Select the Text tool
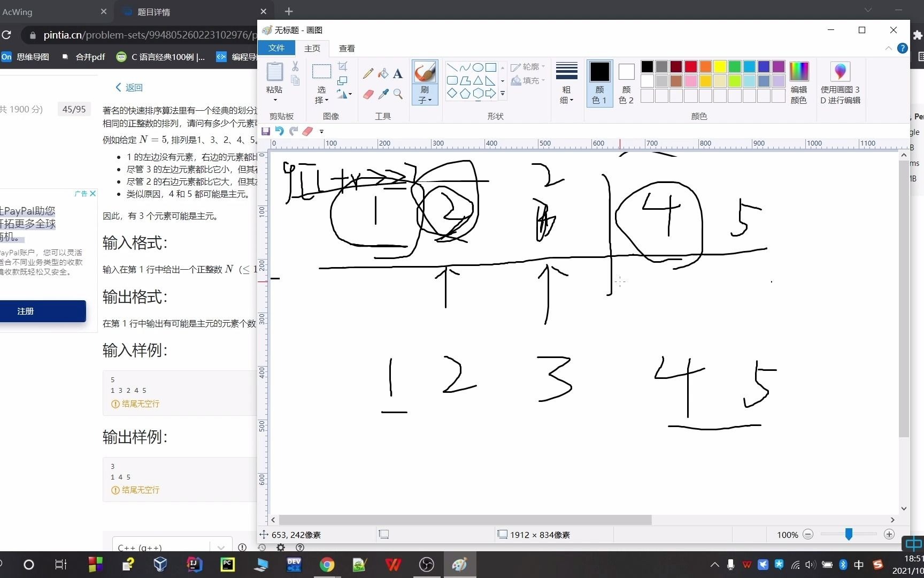Image resolution: width=924 pixels, height=578 pixels. coord(398,73)
